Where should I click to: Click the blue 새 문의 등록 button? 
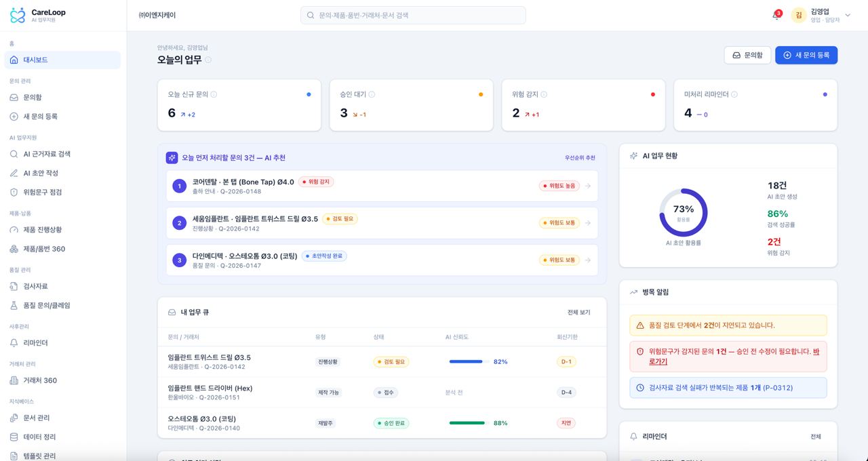pos(806,55)
